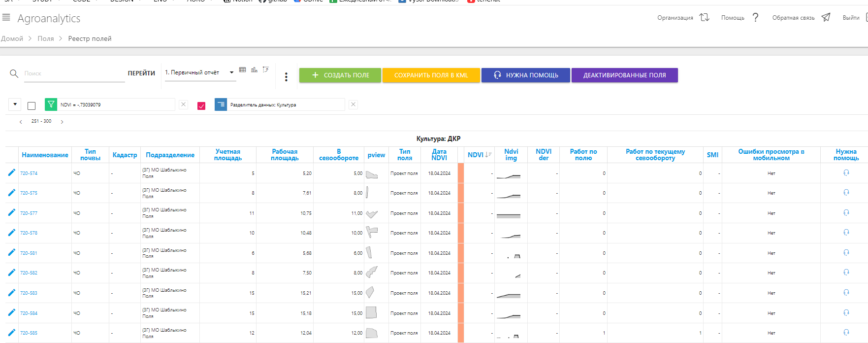868x343 pixels.
Task: Click the help headset icon in row 720-577
Action: point(846,213)
